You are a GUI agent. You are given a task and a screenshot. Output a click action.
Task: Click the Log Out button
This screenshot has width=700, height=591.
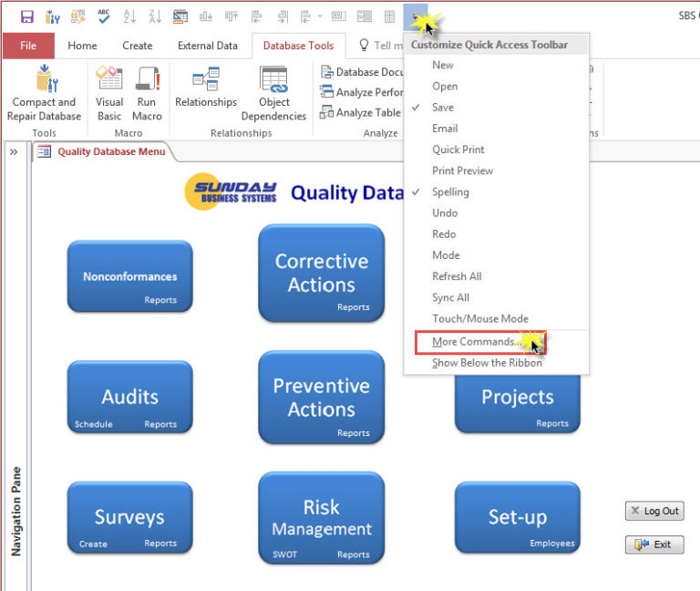654,512
